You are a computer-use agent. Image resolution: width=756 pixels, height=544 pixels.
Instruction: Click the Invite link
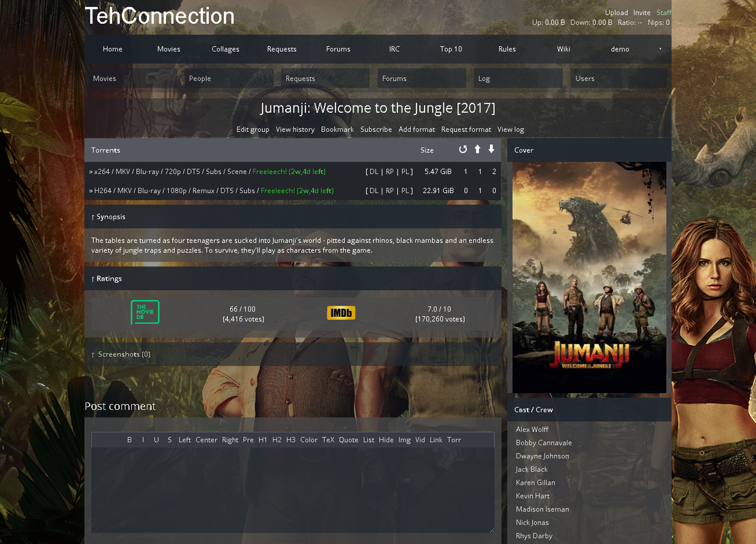point(642,12)
